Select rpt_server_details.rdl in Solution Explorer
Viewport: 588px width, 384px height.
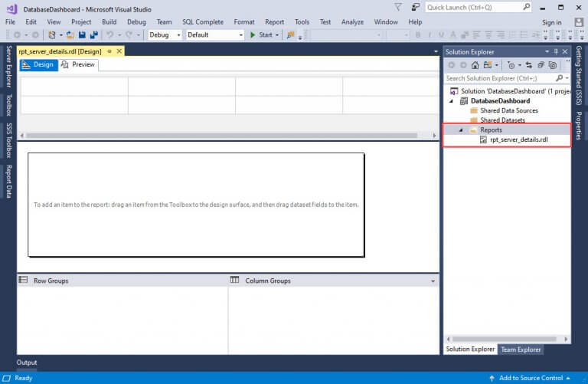[x=519, y=139]
